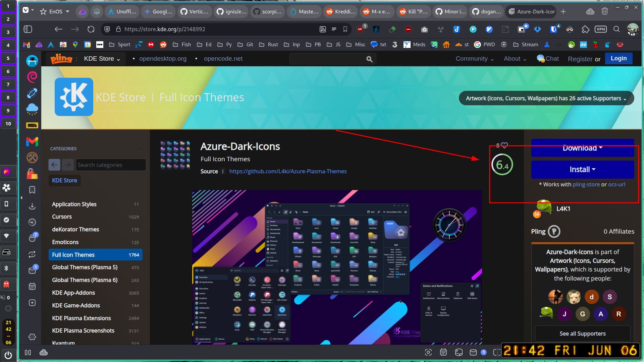Open the opendesktop.org link
The width and height of the screenshot is (644, 362).
point(163,59)
